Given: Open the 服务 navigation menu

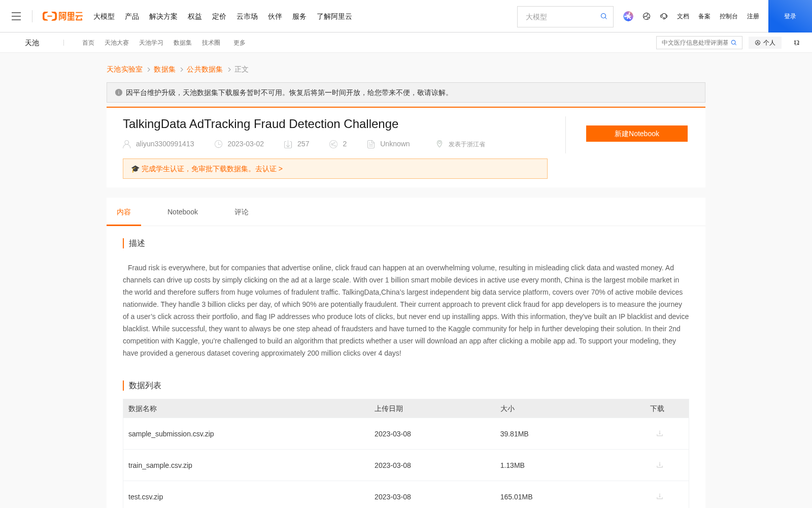Looking at the screenshot, I should 299,16.
